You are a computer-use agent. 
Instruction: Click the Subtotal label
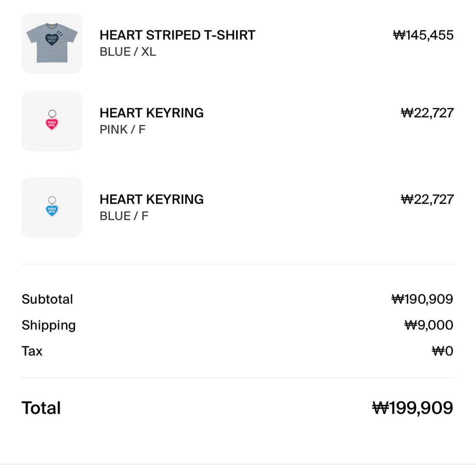(47, 299)
